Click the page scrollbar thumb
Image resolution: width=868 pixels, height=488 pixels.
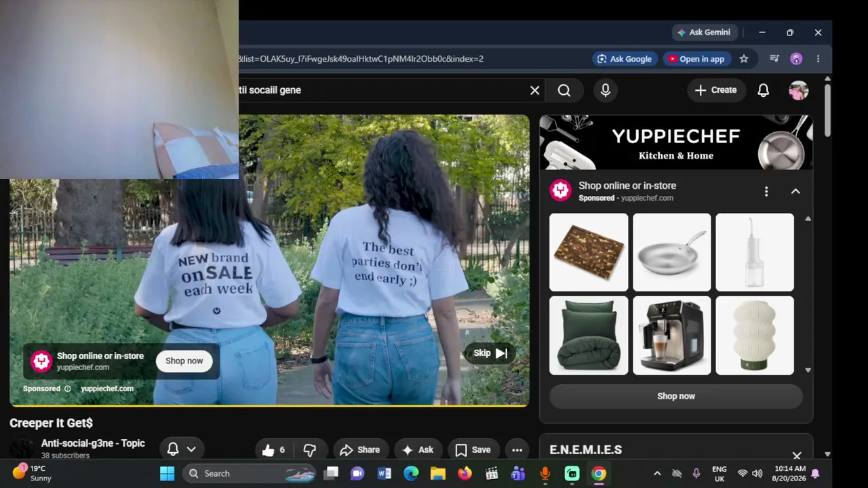pyautogui.click(x=827, y=110)
